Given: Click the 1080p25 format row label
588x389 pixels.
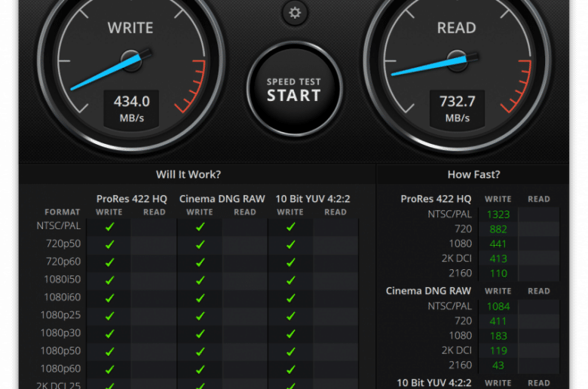Looking at the screenshot, I should [60, 314].
